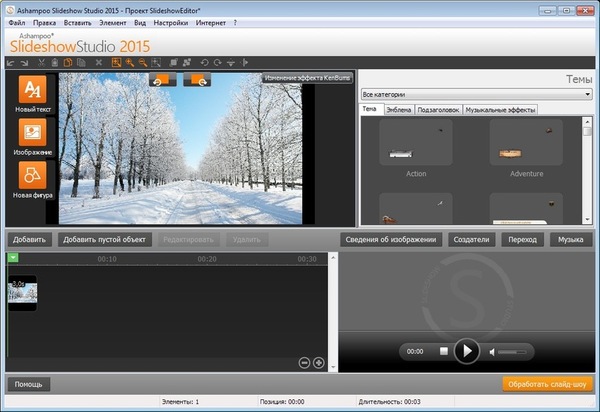This screenshot has width=600, height=412.
Task: Click themes list scrollbar down arrow
Action: click(x=587, y=220)
